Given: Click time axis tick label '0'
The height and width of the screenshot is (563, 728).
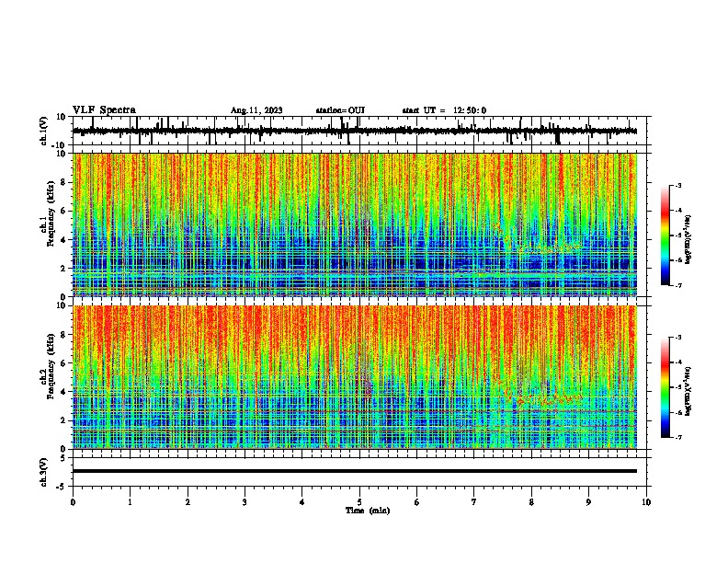Looking at the screenshot, I should click(x=73, y=502).
